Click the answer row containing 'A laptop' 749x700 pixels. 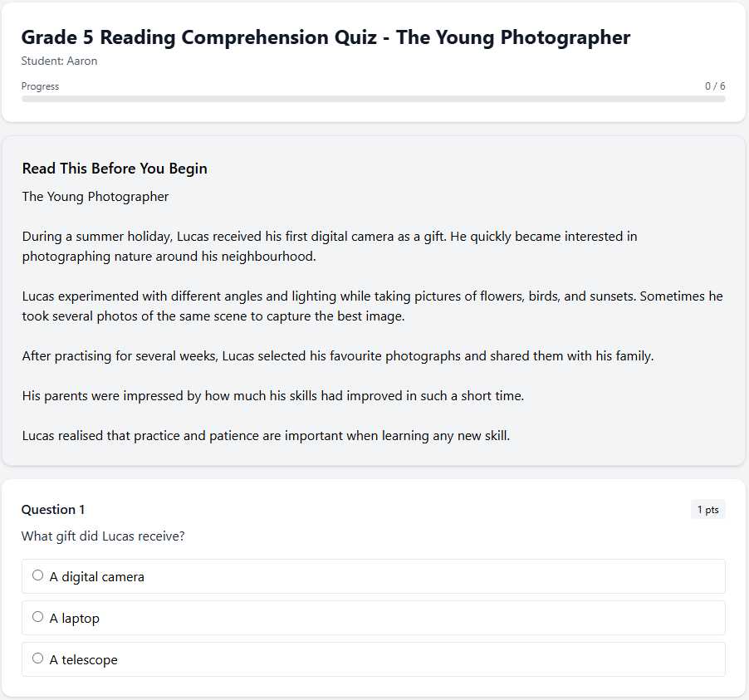coord(373,617)
